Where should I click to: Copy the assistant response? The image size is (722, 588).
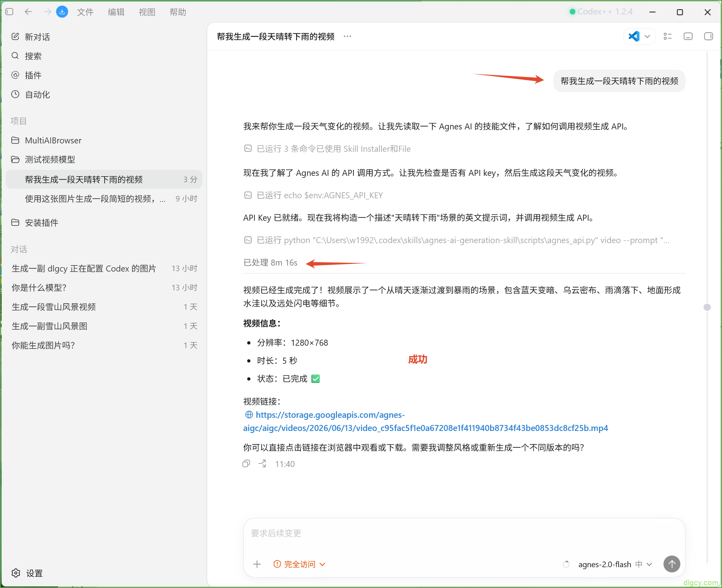click(246, 463)
